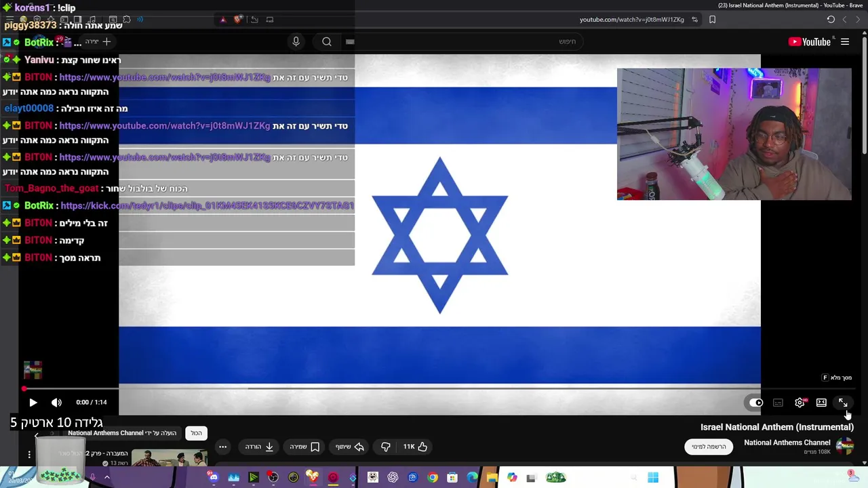The height and width of the screenshot is (488, 868).
Task: Open File Explorer folder on taskbar
Action: coord(492,478)
